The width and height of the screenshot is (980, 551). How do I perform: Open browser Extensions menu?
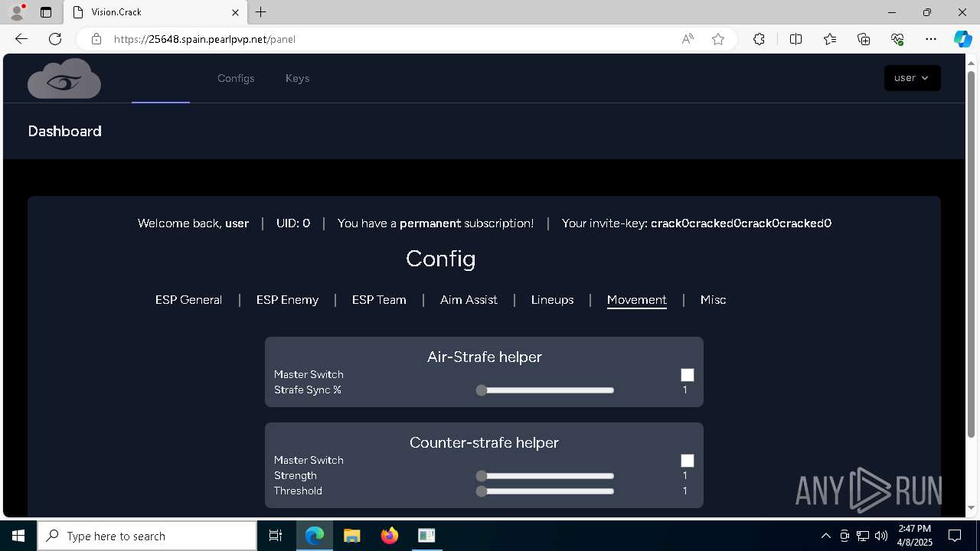(759, 39)
